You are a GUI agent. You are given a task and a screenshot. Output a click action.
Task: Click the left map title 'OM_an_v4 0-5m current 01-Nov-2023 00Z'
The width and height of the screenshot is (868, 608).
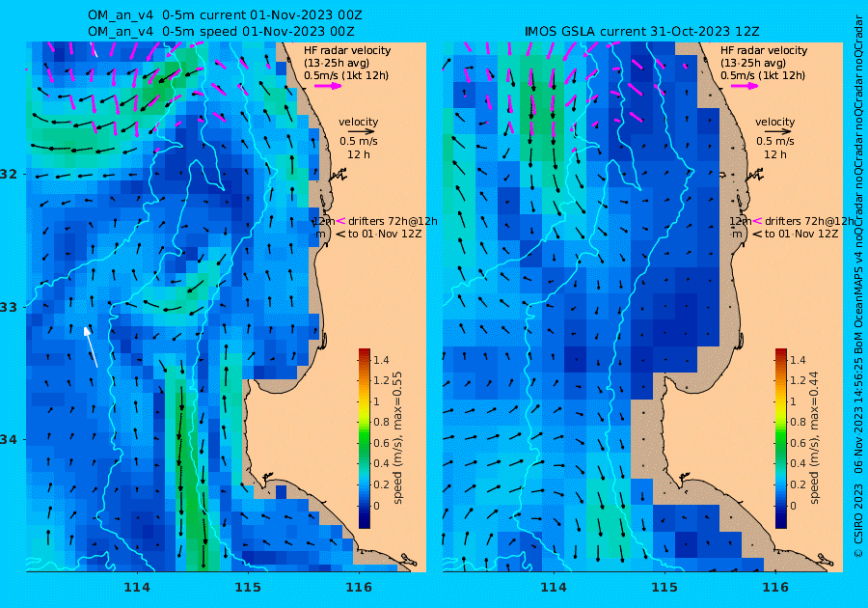tap(226, 15)
